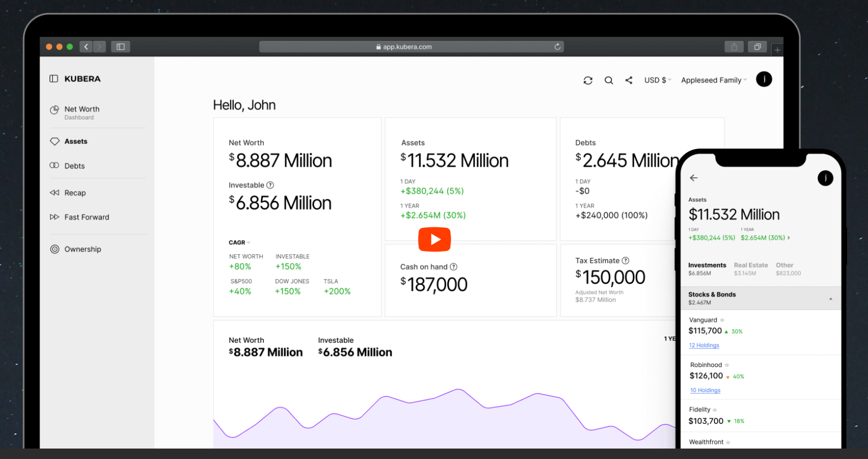Select the Investments tab on the phone
The height and width of the screenshot is (459, 868).
pos(707,269)
